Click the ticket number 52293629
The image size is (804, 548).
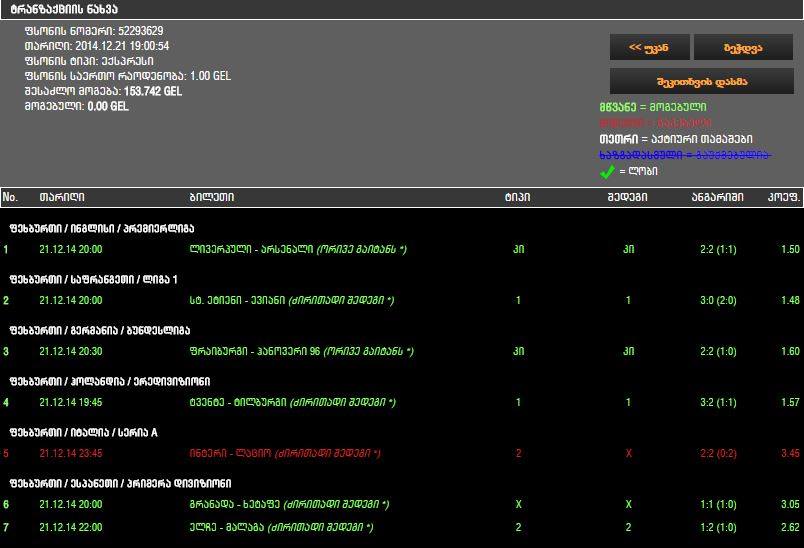pos(140,31)
